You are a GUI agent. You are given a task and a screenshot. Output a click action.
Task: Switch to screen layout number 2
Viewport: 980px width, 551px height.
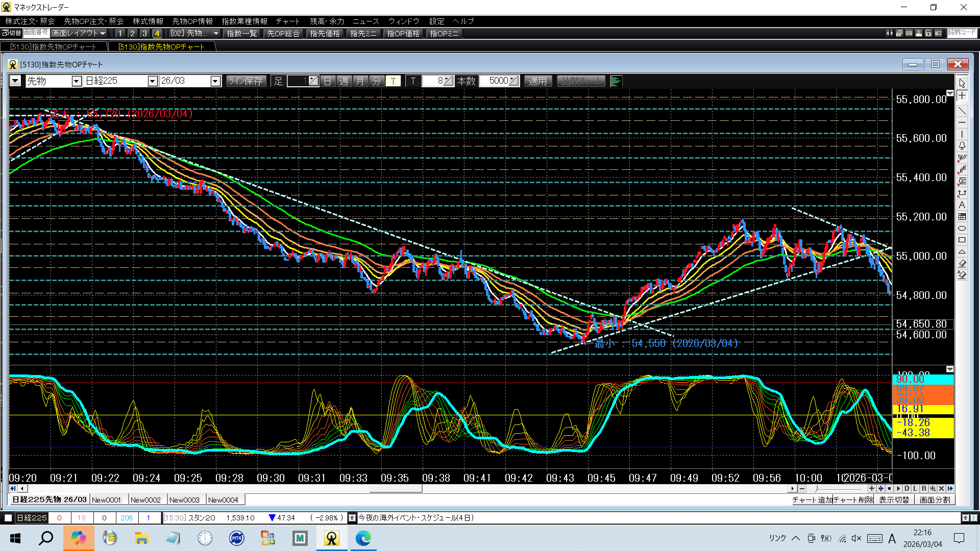[x=132, y=33]
